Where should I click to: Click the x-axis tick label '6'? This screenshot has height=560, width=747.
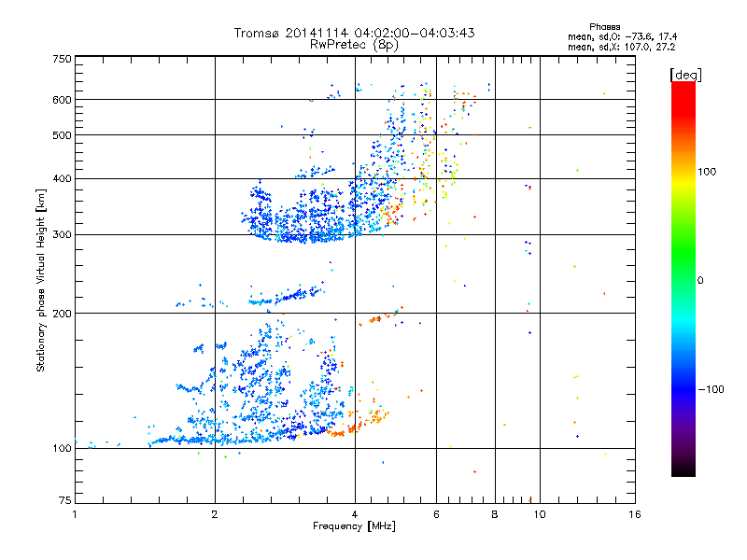click(436, 514)
